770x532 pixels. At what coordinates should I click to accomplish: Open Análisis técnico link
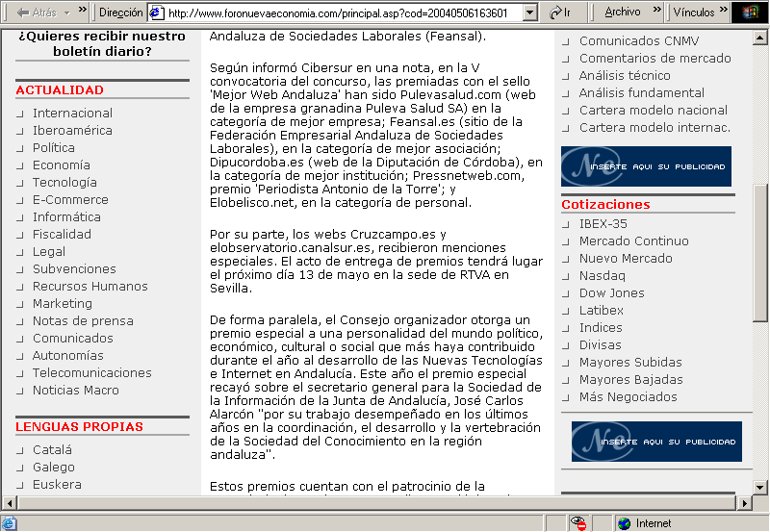point(625,75)
